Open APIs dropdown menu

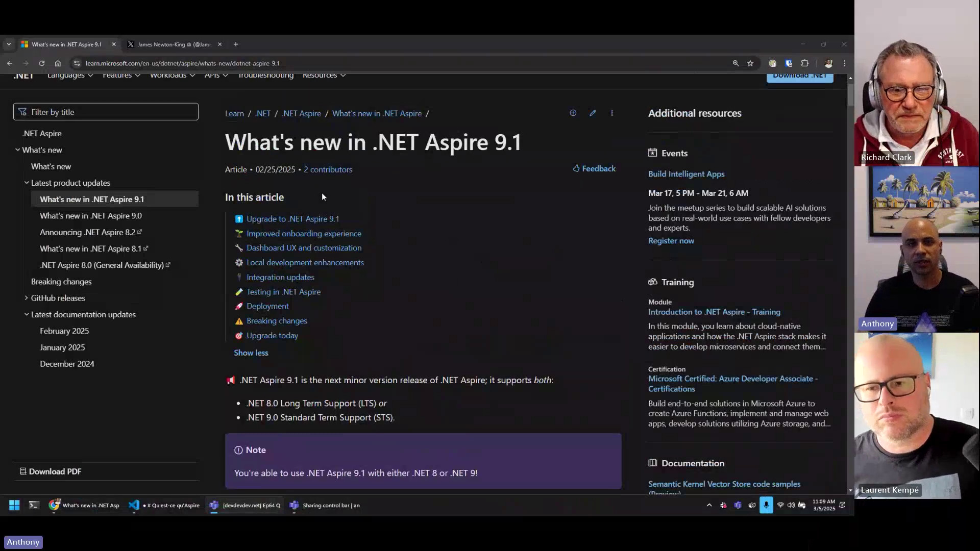click(216, 76)
